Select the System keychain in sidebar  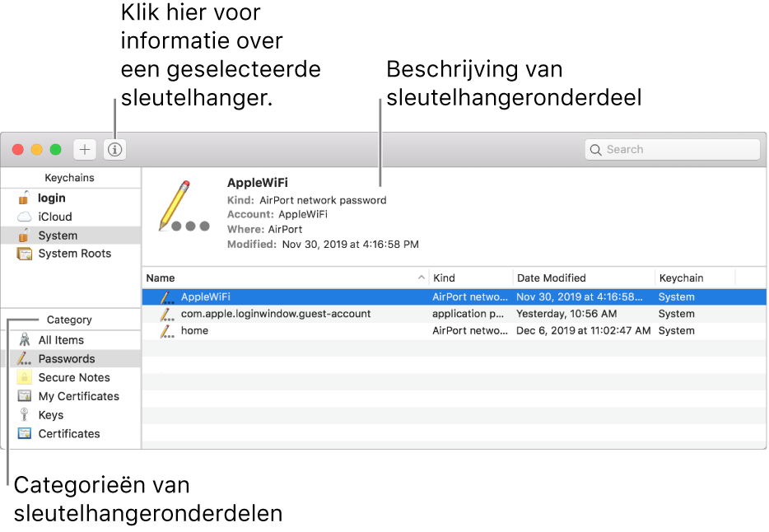[x=71, y=236]
